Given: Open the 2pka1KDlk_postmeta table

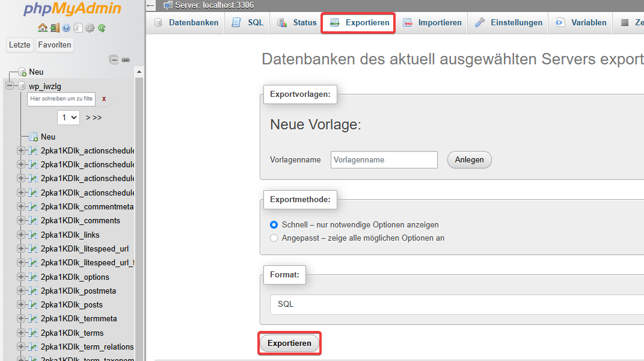Looking at the screenshot, I should click(x=78, y=291).
